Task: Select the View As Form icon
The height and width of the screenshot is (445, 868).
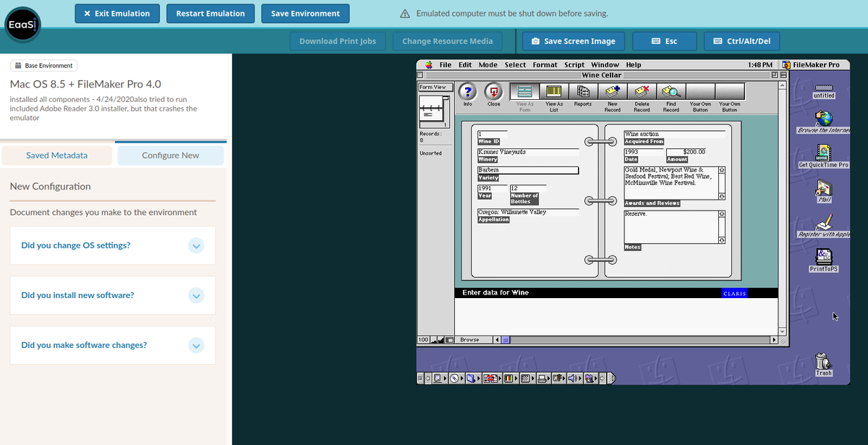Action: [525, 91]
